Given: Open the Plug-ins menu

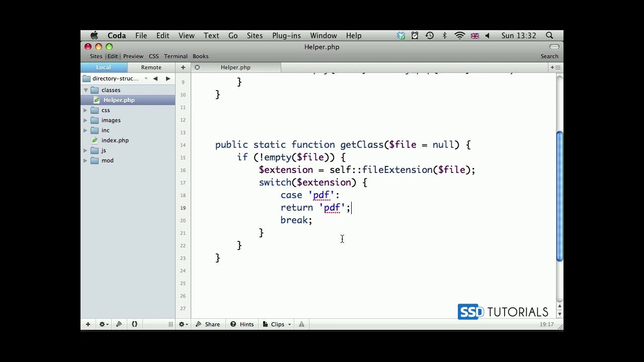Looking at the screenshot, I should click(286, 36).
